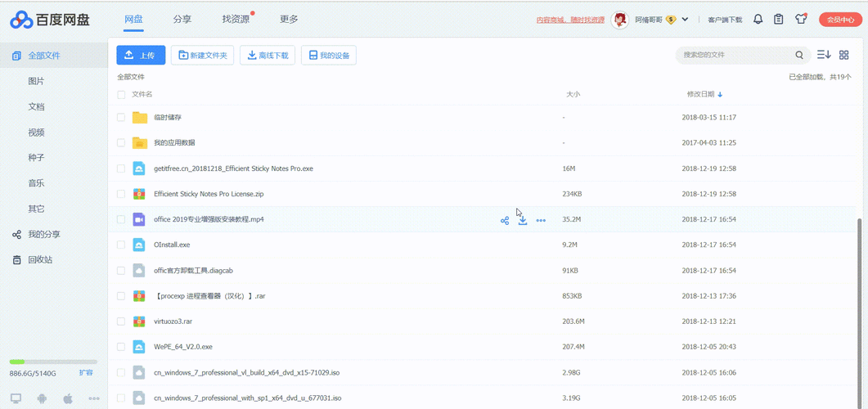Click the exe icon of OInstall.exe
Viewport: 868px width, 409px height.
(x=139, y=245)
